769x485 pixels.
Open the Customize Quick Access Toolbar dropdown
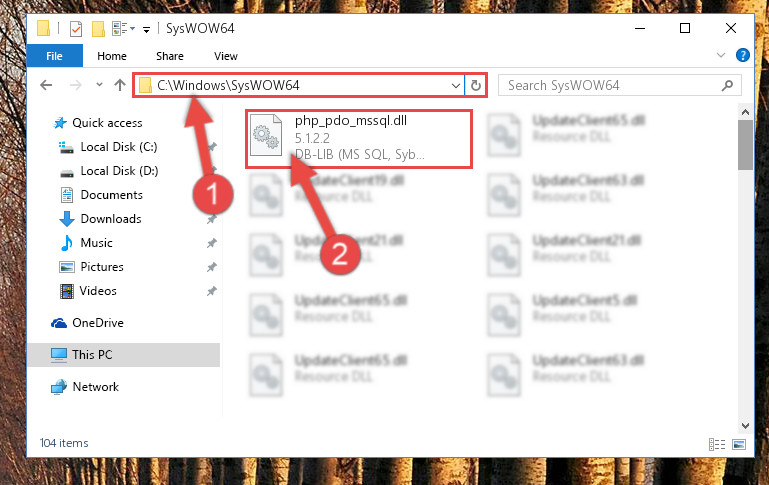click(146, 30)
